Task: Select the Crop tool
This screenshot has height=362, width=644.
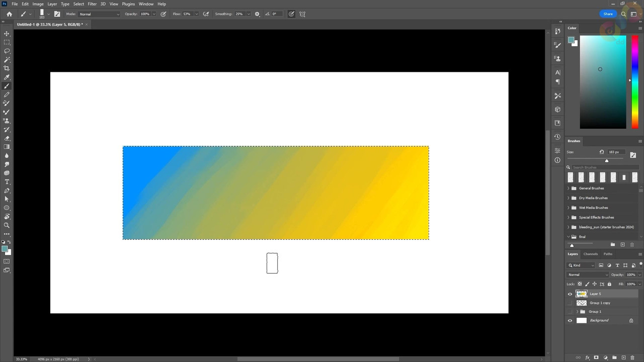Action: click(x=7, y=68)
